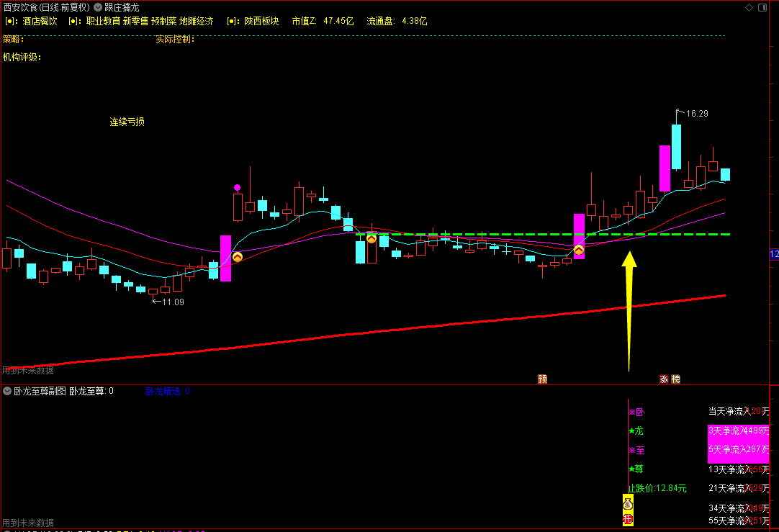The height and width of the screenshot is (532, 779).
Task: Click the 预 marker at chart bottom
Action: [543, 379]
